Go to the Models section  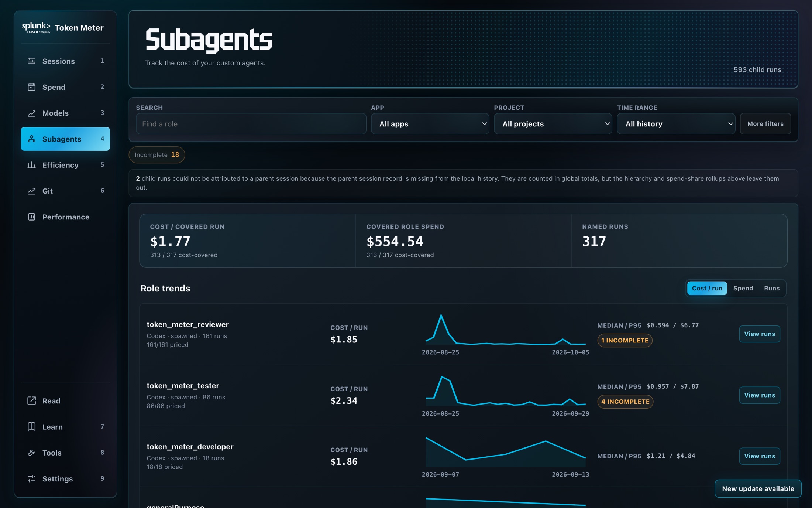point(65,113)
